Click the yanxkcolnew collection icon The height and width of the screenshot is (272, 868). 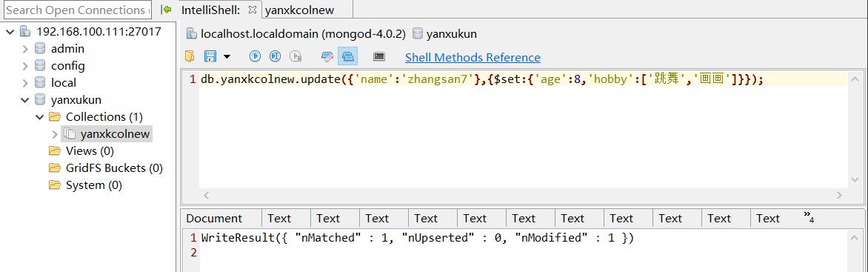[x=69, y=133]
